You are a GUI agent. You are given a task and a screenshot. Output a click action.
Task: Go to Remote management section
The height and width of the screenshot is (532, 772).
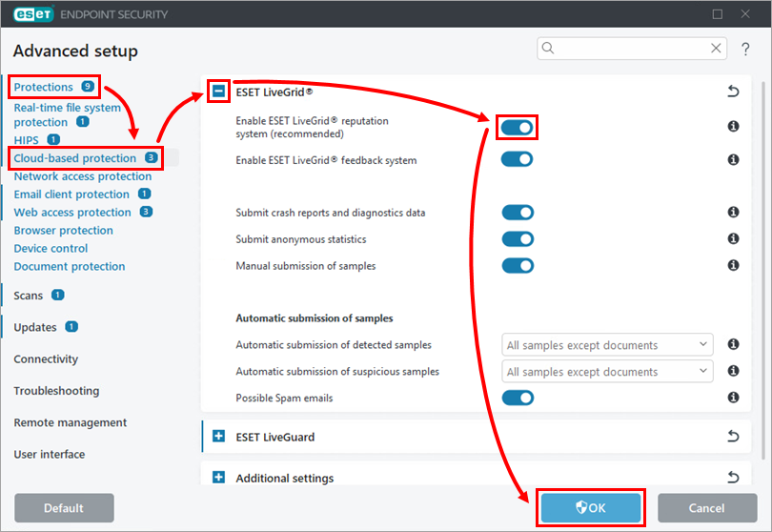(x=70, y=422)
